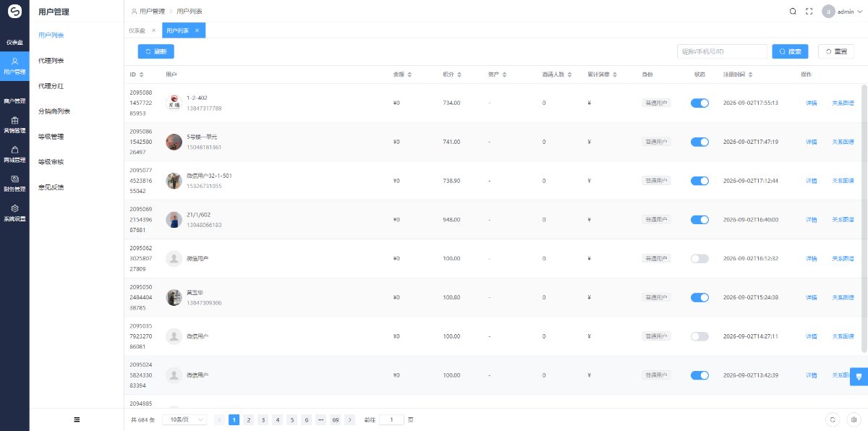Toggle status switch for user 1-2-402
Viewport: 868px width, 431px height.
pos(699,103)
